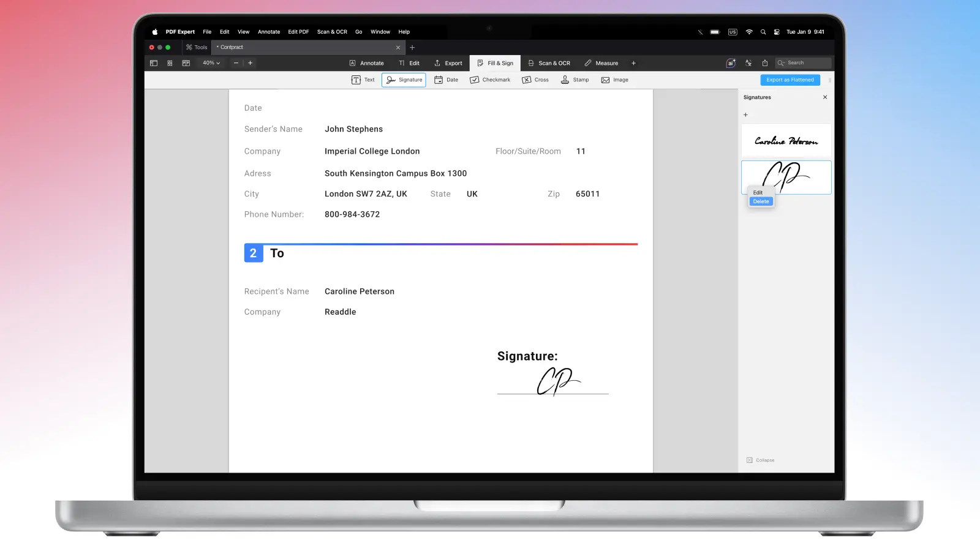Switch to the Annotate tab
The height and width of the screenshot is (551, 980).
(x=366, y=63)
